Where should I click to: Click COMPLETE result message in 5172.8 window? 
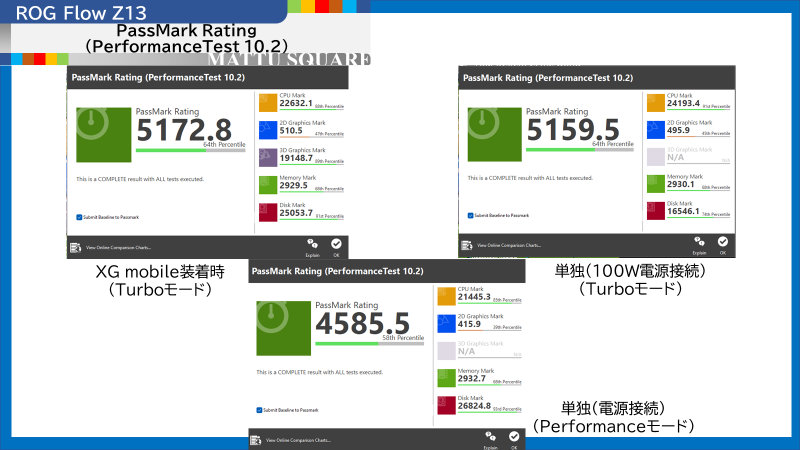click(x=140, y=179)
